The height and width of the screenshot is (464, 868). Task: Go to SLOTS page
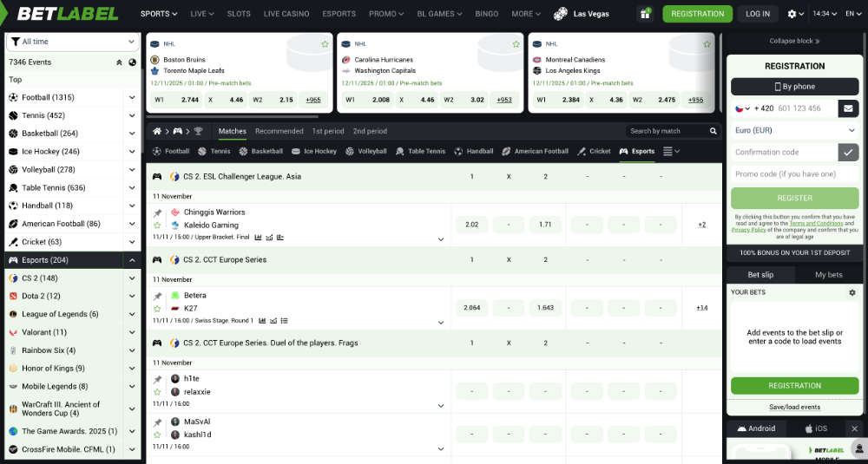239,14
